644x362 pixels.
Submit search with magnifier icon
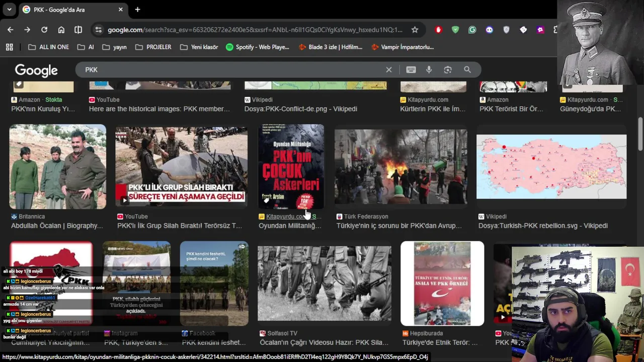click(467, 69)
